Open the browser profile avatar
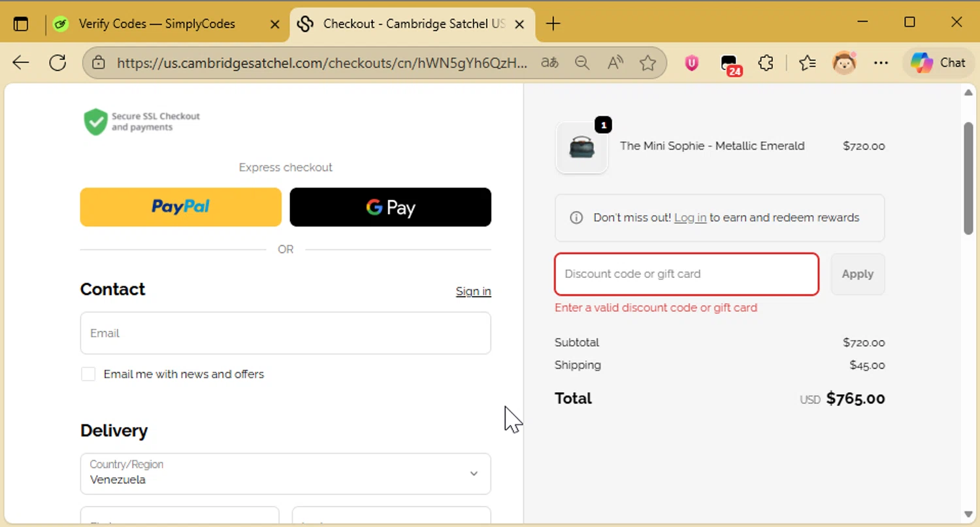 [844, 63]
